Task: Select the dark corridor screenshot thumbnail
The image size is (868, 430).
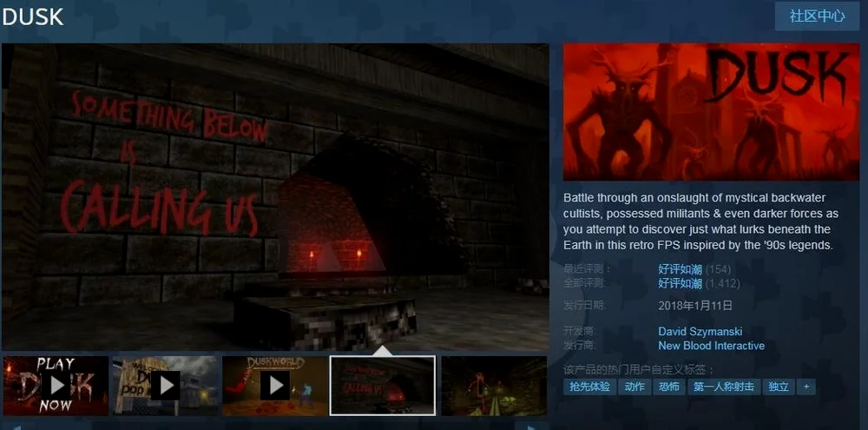Action: [494, 386]
